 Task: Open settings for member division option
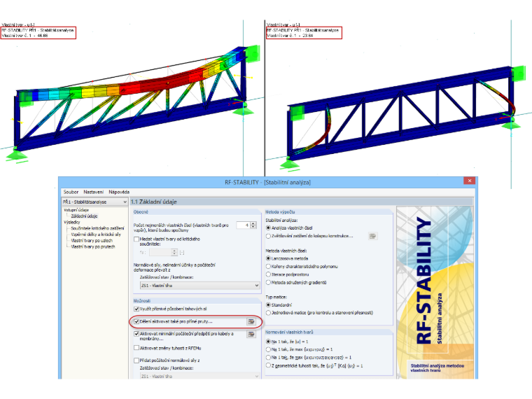[x=251, y=321]
